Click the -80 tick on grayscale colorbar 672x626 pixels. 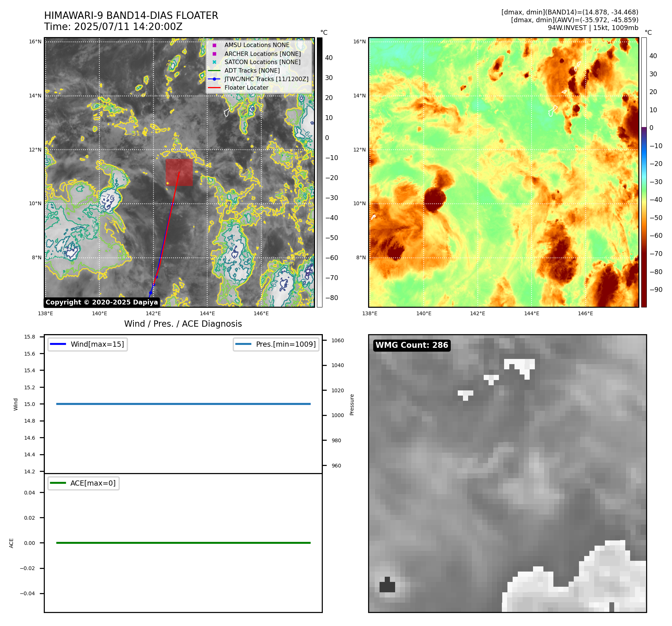332,298
